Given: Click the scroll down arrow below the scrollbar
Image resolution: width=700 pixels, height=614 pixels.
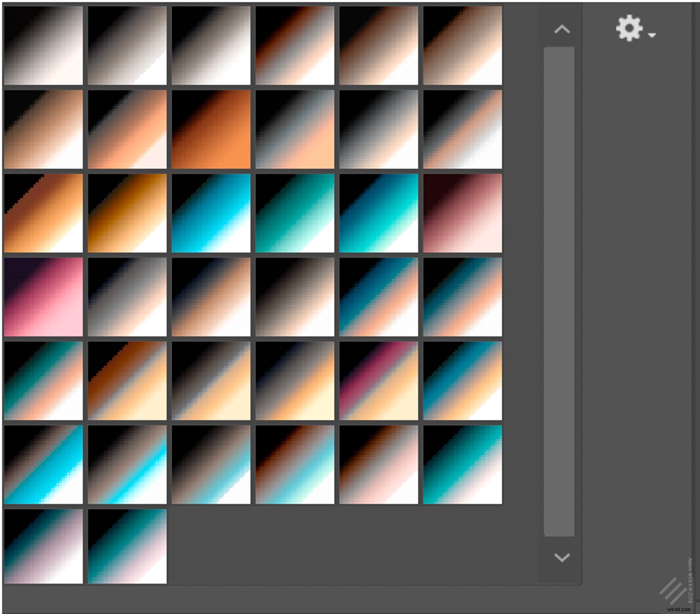Looking at the screenshot, I should coord(561,557).
